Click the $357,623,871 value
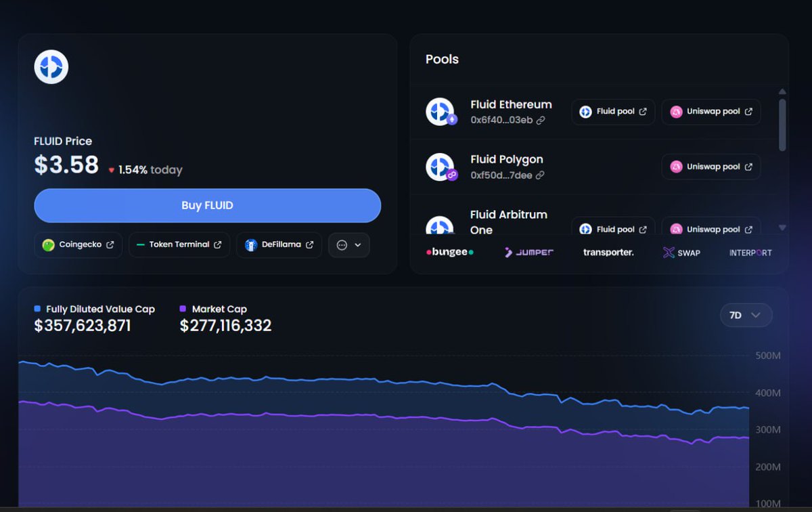The height and width of the screenshot is (512, 812). point(83,326)
